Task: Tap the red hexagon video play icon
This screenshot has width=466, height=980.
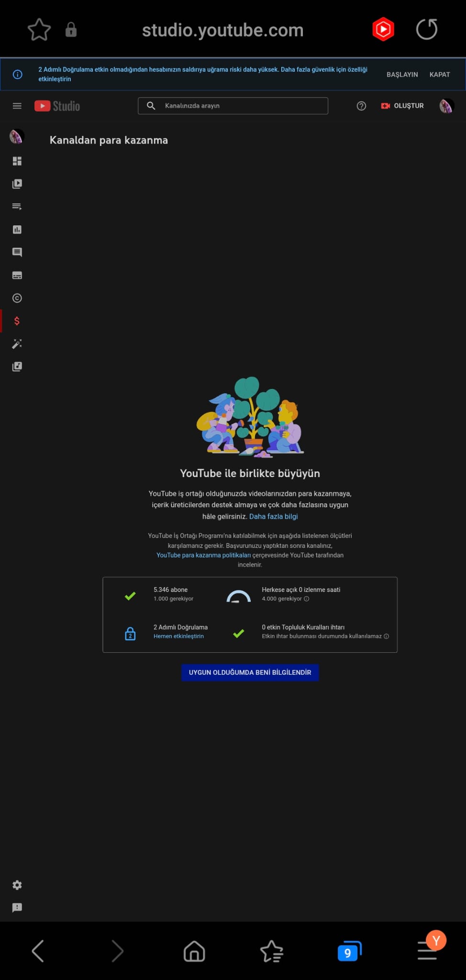Action: click(x=383, y=29)
